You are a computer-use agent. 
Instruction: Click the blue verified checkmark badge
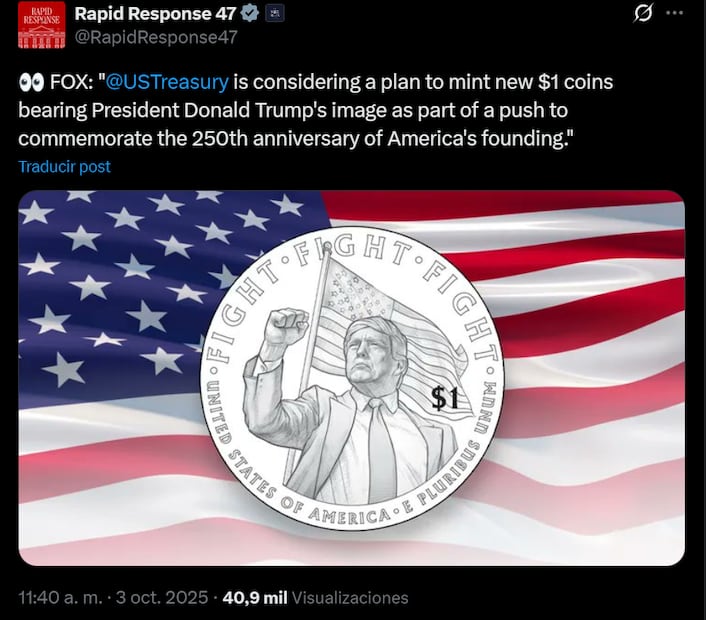click(x=250, y=14)
